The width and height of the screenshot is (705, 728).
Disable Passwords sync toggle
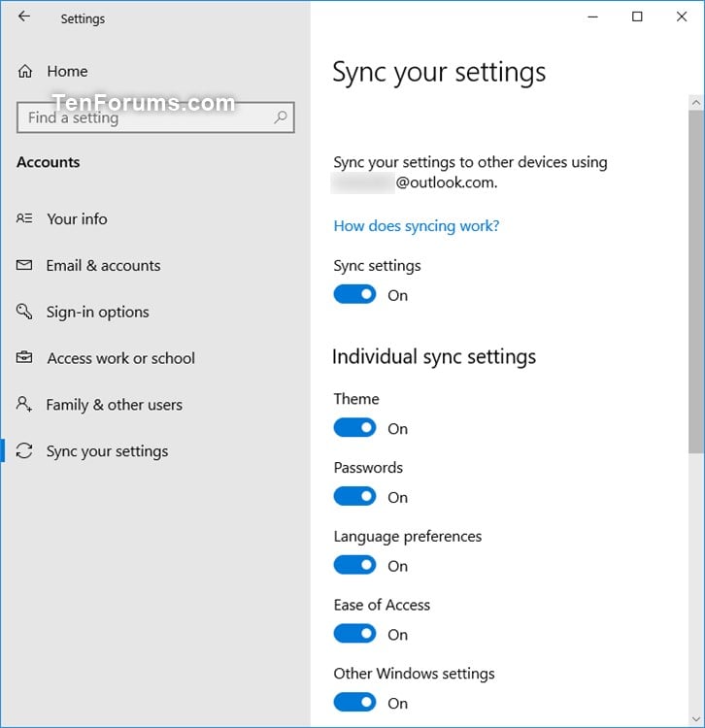[x=354, y=496]
